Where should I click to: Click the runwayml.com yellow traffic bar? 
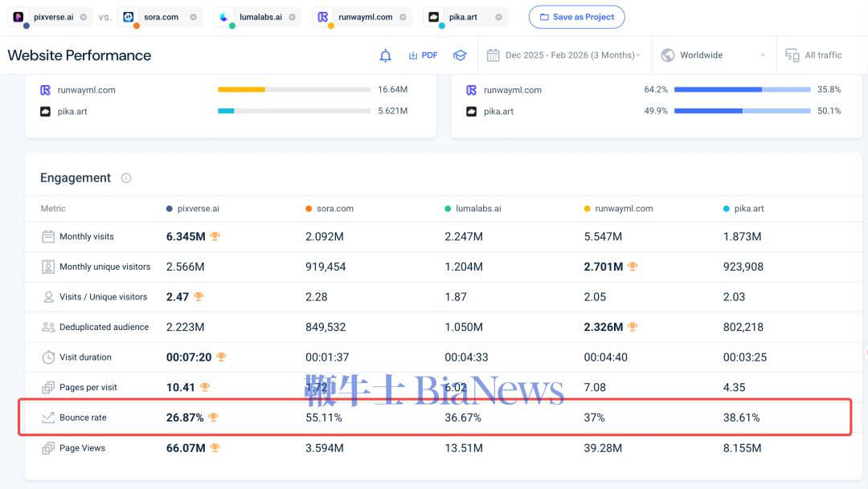click(241, 90)
